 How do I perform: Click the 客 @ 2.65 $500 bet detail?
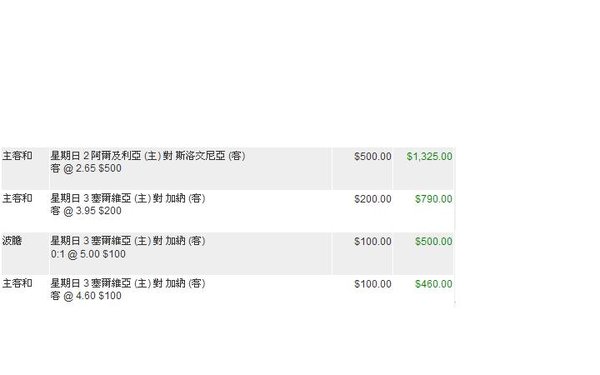click(x=86, y=168)
